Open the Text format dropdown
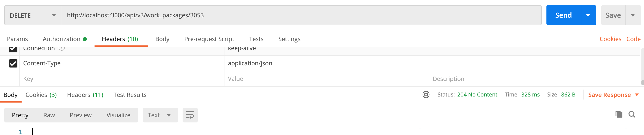This screenshot has height=135, width=644. point(160,115)
